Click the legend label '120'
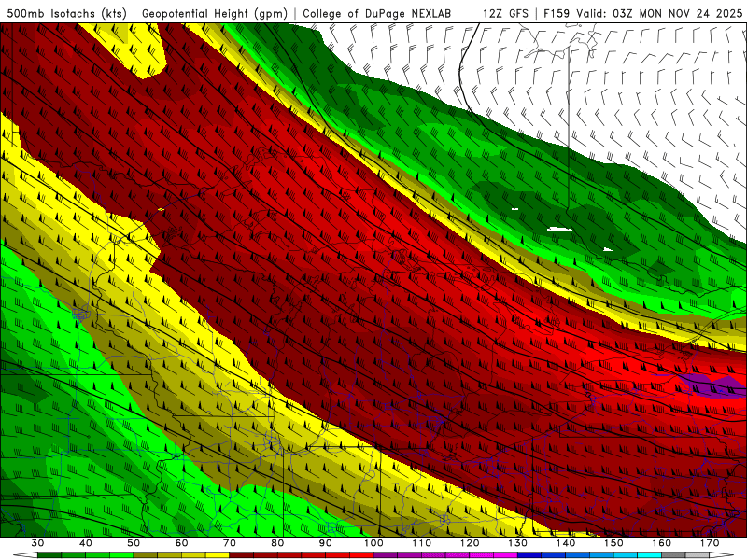Screen dimensions: 747x560 470,543
